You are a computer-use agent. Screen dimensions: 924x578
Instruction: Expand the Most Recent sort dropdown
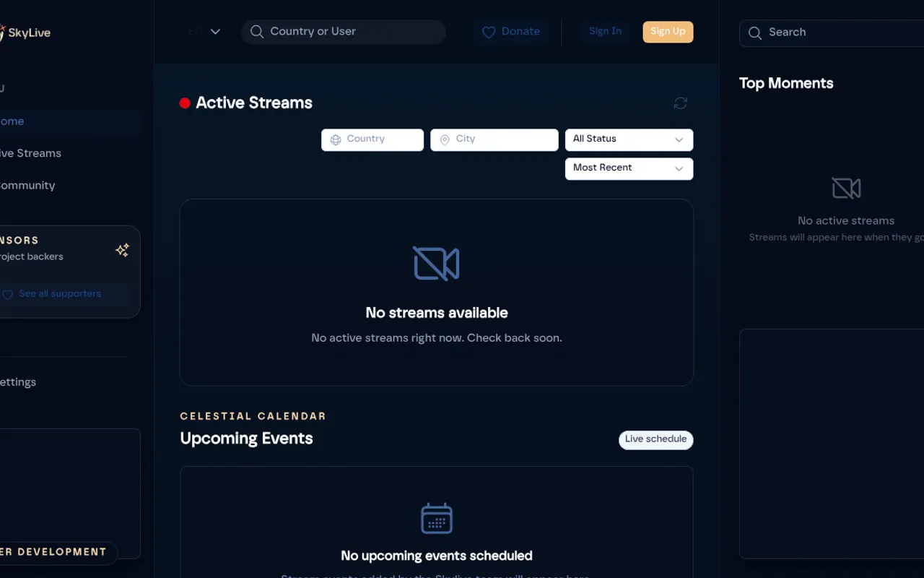click(629, 168)
